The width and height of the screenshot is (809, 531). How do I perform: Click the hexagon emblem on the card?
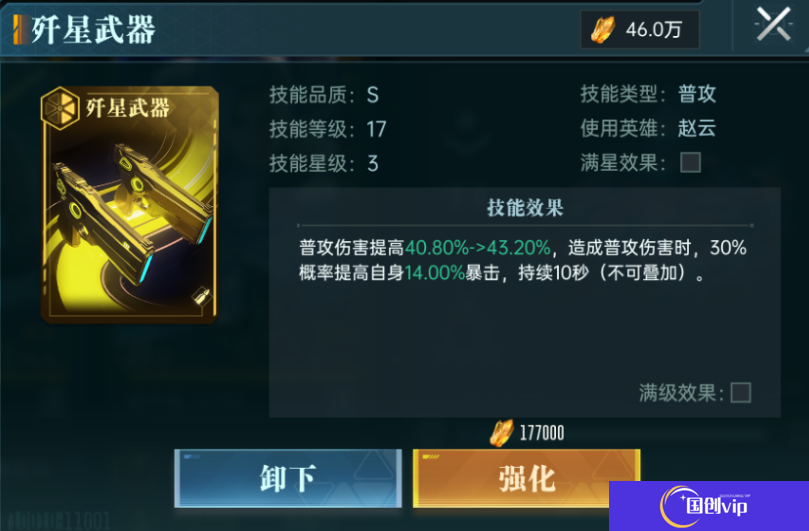pyautogui.click(x=60, y=108)
